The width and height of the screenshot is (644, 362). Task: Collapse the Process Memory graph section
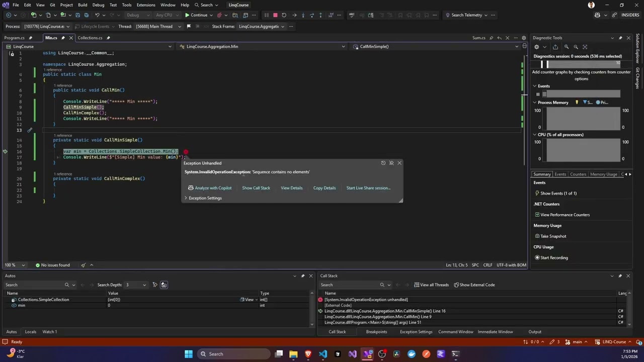[535, 103]
